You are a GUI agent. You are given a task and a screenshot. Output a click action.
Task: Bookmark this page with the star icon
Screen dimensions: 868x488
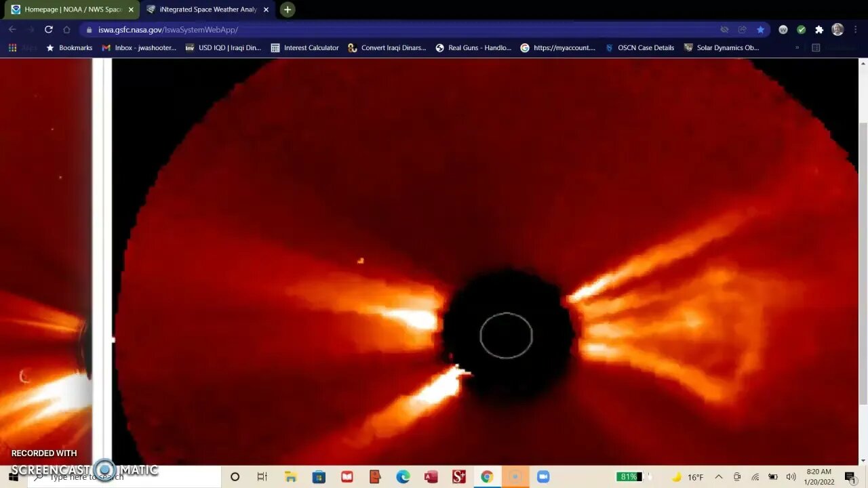(760, 30)
